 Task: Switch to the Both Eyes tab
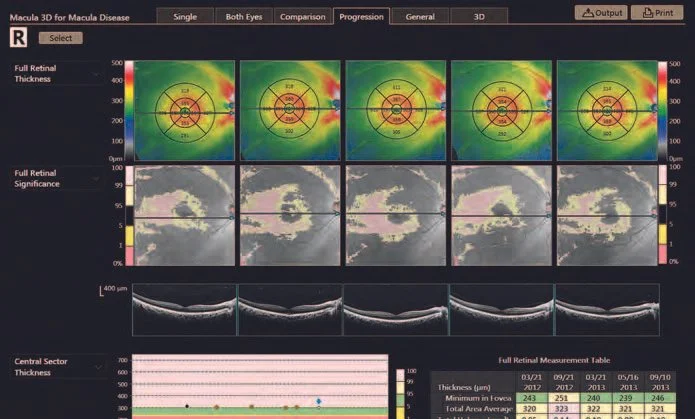244,17
